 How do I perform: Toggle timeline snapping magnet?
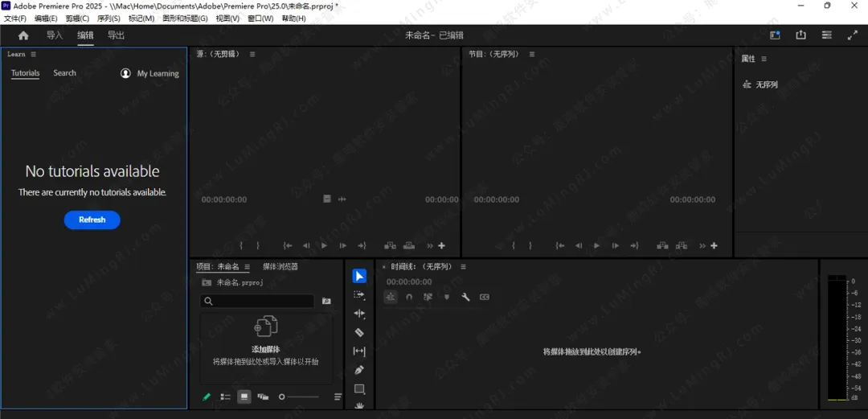tap(409, 297)
